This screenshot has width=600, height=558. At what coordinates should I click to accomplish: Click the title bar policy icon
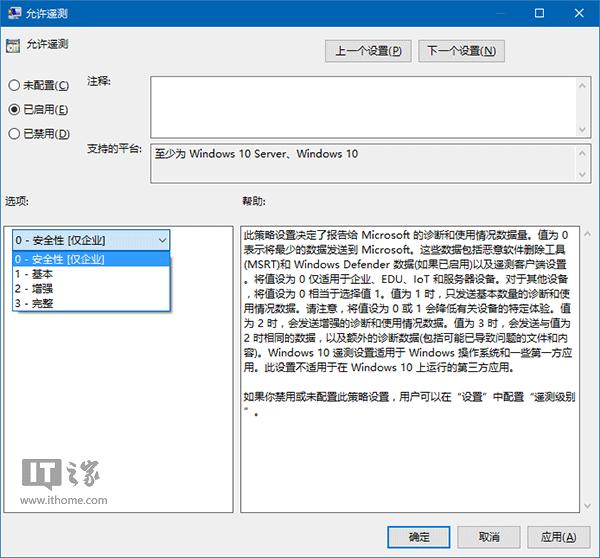point(14,13)
